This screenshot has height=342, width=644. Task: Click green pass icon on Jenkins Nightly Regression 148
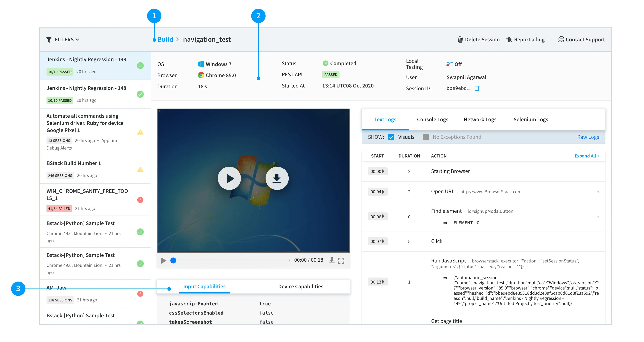(140, 94)
